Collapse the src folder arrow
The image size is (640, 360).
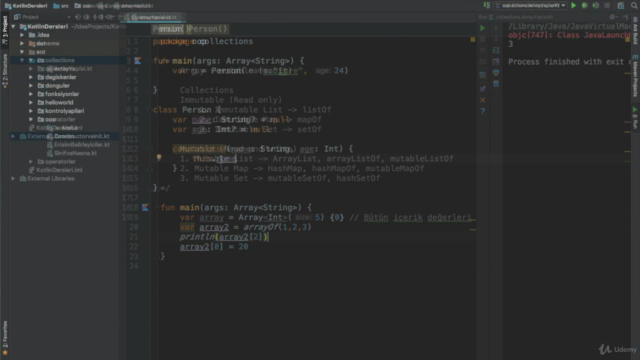22,52
